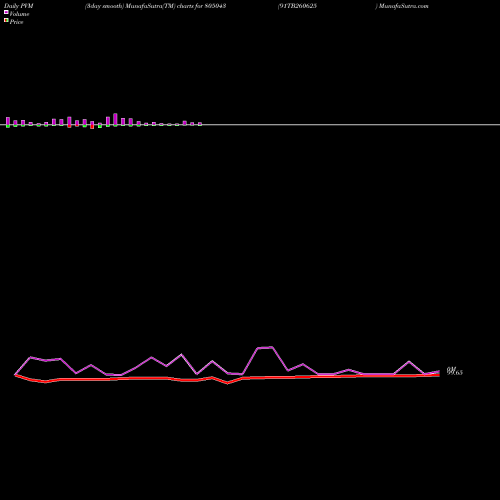The width and height of the screenshot is (500, 500).
Task: Click the ") MunafaSutra.com" text in the header
Action: point(402,6)
